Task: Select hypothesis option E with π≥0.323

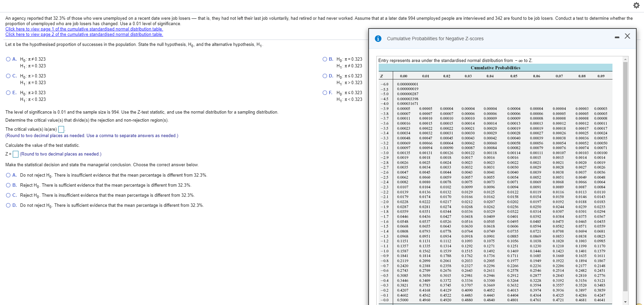Action: pyautogui.click(x=8, y=93)
